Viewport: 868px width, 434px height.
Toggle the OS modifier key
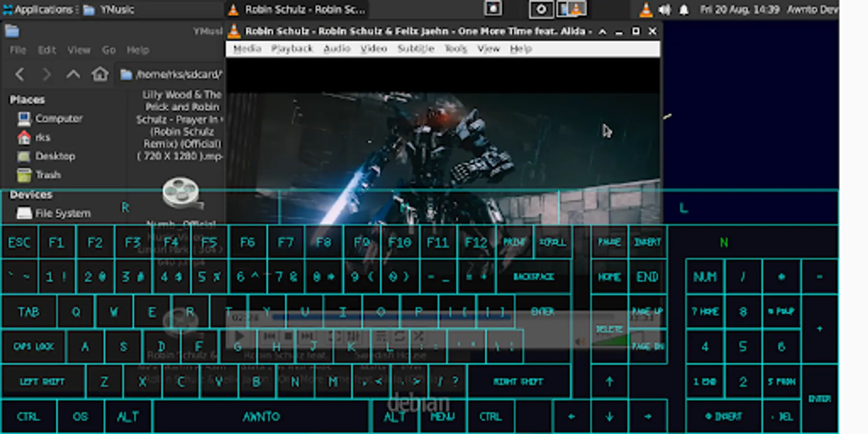point(81,416)
